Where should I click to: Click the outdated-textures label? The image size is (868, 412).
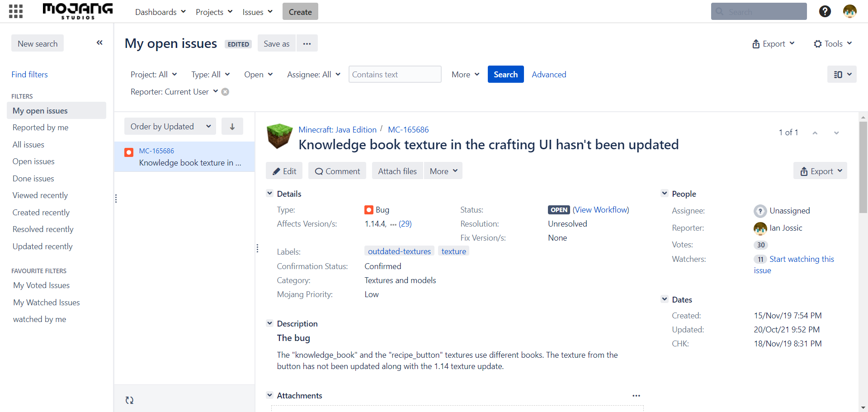pyautogui.click(x=399, y=251)
